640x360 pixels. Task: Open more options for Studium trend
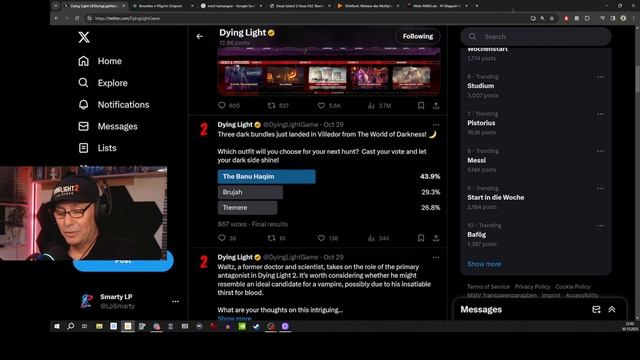coord(600,77)
